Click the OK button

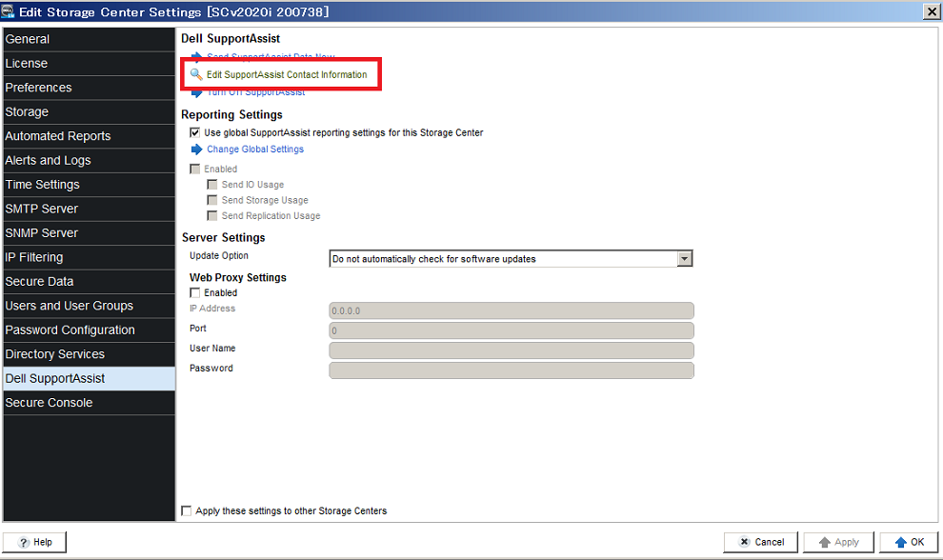(x=909, y=542)
